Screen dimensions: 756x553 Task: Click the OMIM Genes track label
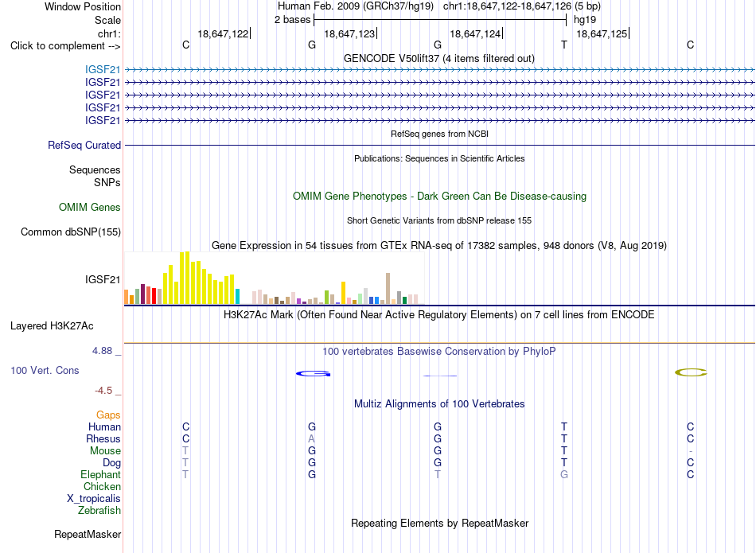click(x=90, y=208)
